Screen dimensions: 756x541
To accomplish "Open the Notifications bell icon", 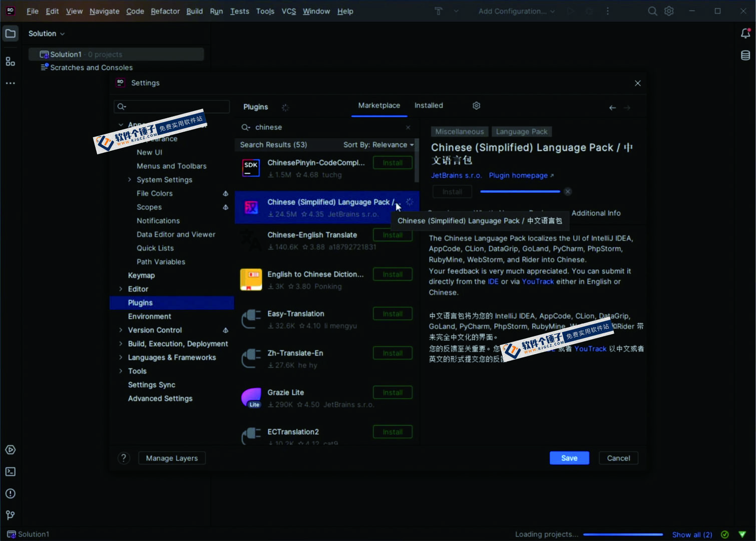I will 745,34.
